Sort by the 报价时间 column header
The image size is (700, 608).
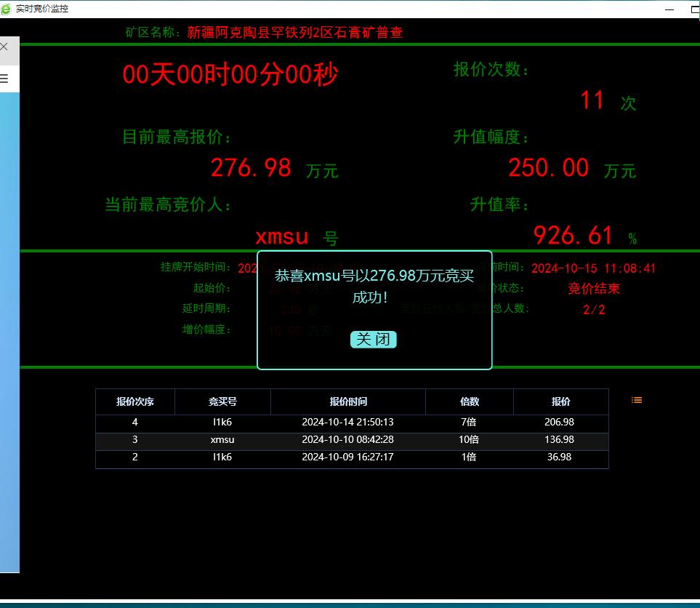[x=348, y=401]
